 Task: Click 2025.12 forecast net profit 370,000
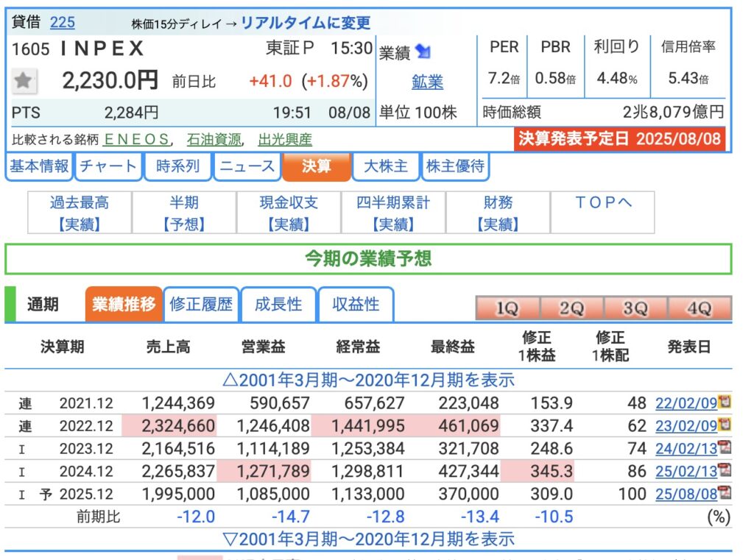(468, 494)
